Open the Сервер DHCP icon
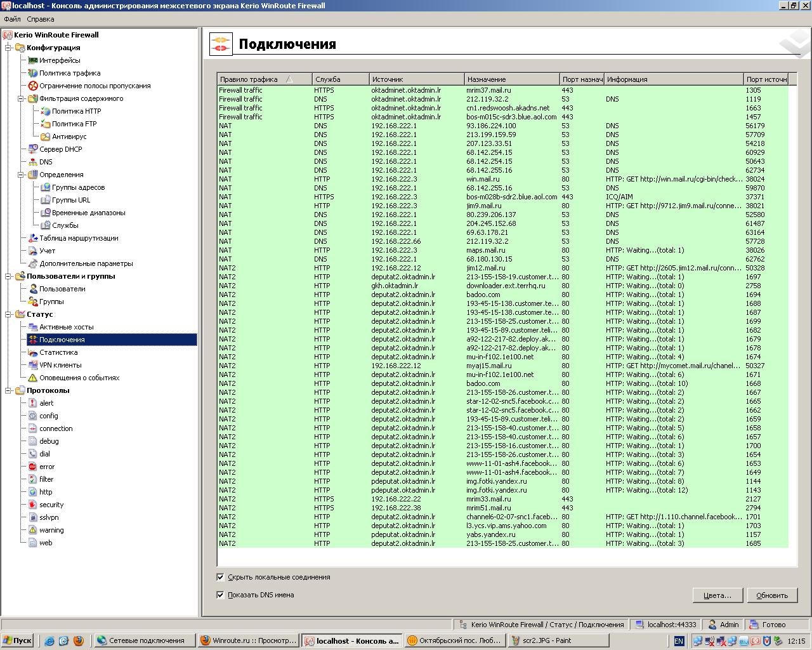812x650 pixels. (x=33, y=149)
